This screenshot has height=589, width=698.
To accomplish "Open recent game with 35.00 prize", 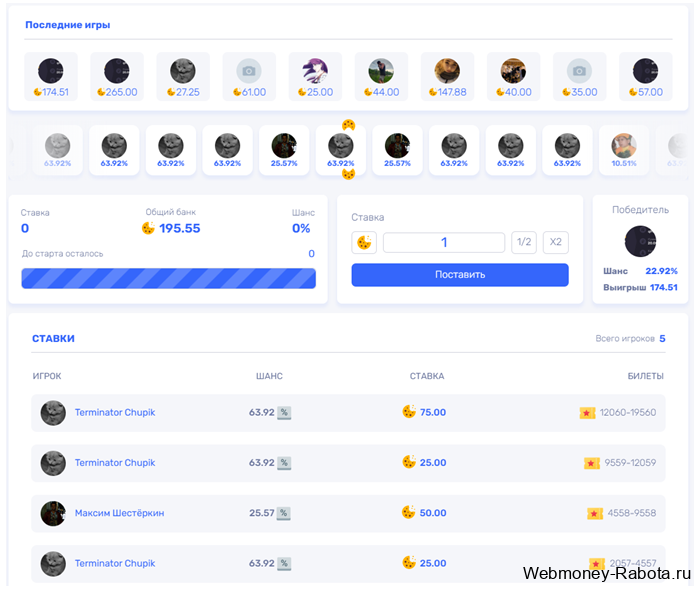I will tap(580, 77).
